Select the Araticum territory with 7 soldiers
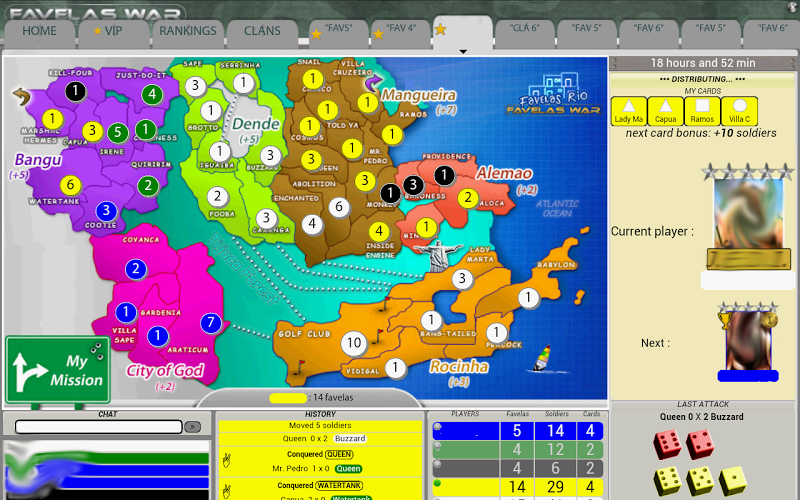This screenshot has height=500, width=800. (210, 323)
